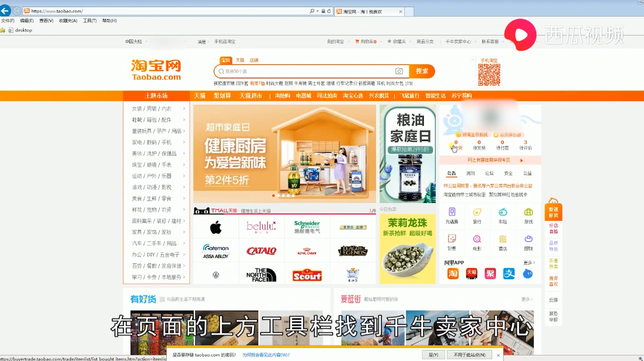
Task: Click the camera image-search icon in search box
Action: coord(399,71)
